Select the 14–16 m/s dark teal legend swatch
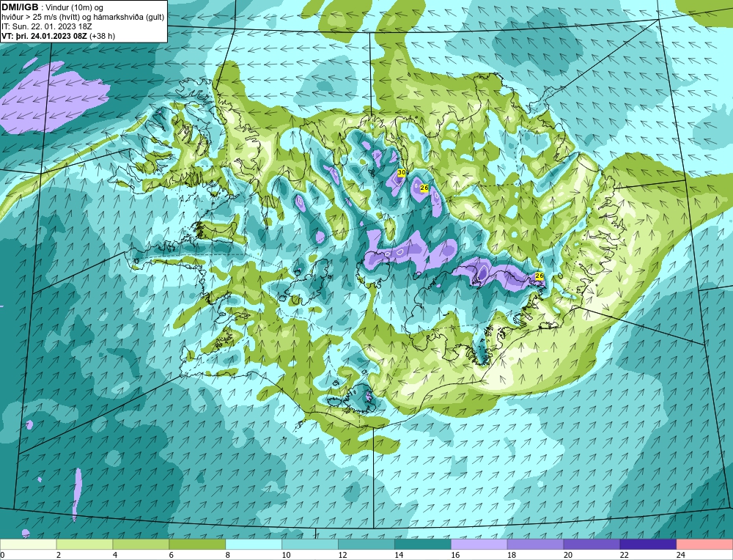The width and height of the screenshot is (733, 560). click(423, 545)
